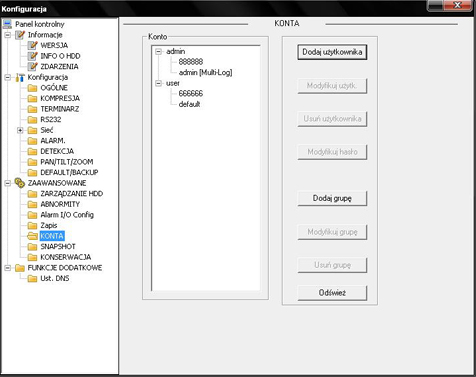Click the Dodaj grupę button
Screen dimensions: 476x377
point(332,198)
